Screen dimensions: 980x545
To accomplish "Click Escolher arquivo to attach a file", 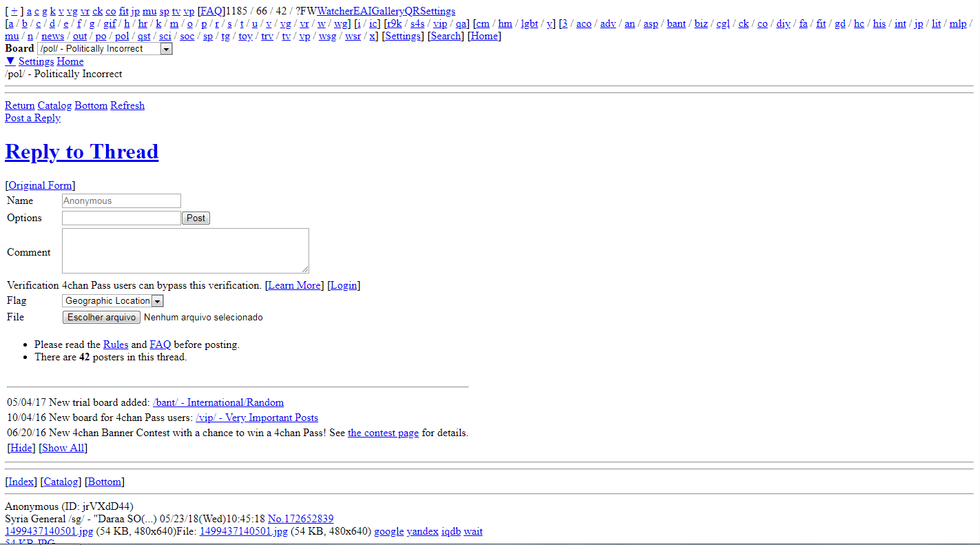I will pos(101,317).
